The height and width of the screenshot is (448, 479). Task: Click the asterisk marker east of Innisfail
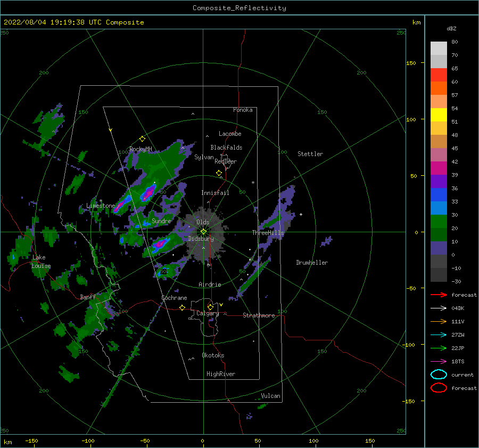point(253,183)
